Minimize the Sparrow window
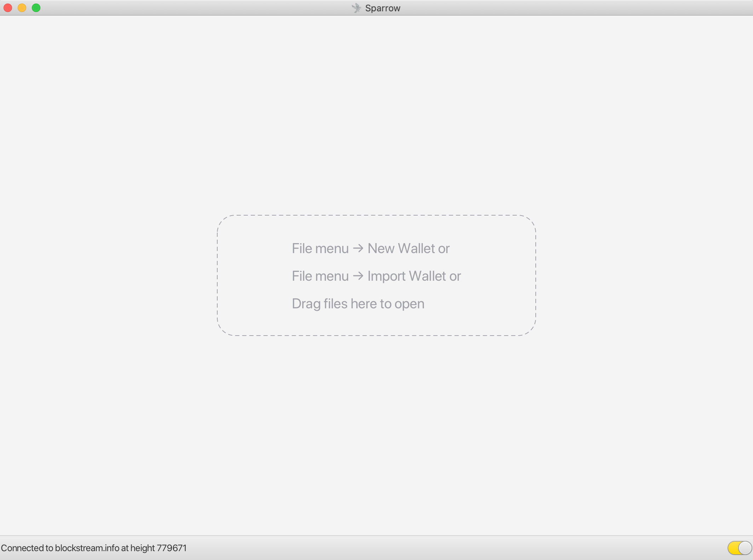Screen dimensions: 753x560 point(22,7)
